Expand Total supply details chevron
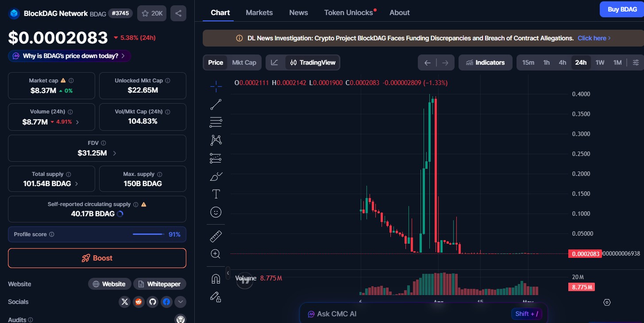Image resolution: width=644 pixels, height=323 pixels. [x=77, y=184]
